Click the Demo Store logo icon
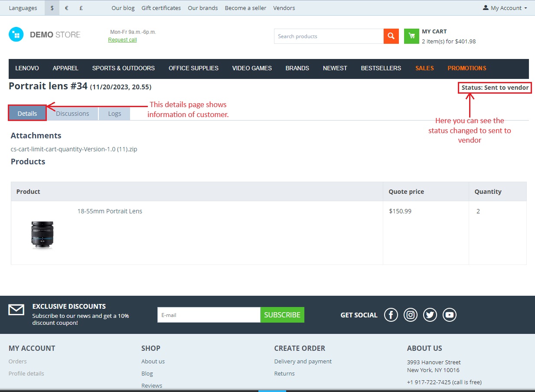The image size is (535, 392). (x=16, y=34)
